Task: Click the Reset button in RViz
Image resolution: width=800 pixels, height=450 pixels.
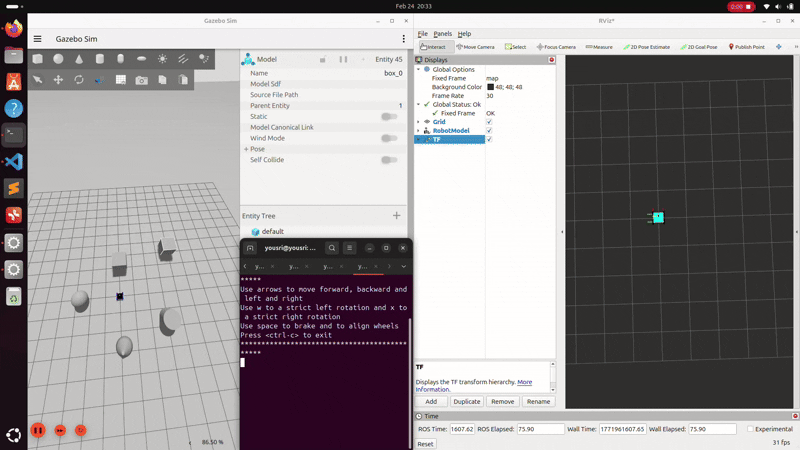Action: (x=426, y=444)
